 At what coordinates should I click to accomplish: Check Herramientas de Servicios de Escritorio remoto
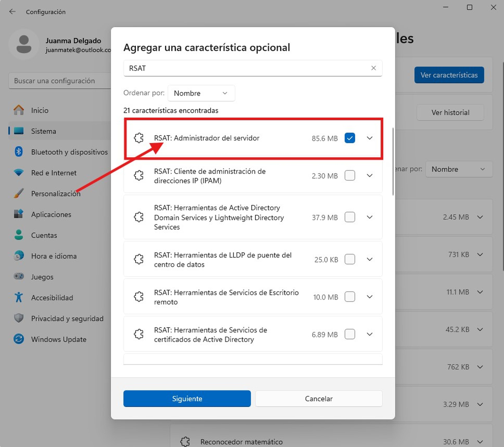(x=350, y=297)
